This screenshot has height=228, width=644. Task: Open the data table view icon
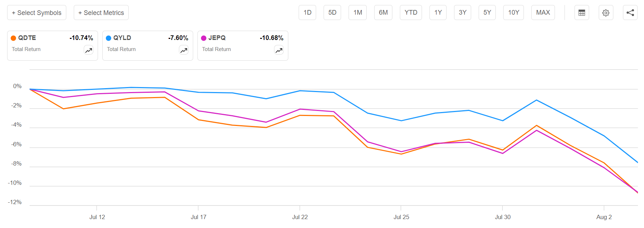(x=582, y=12)
